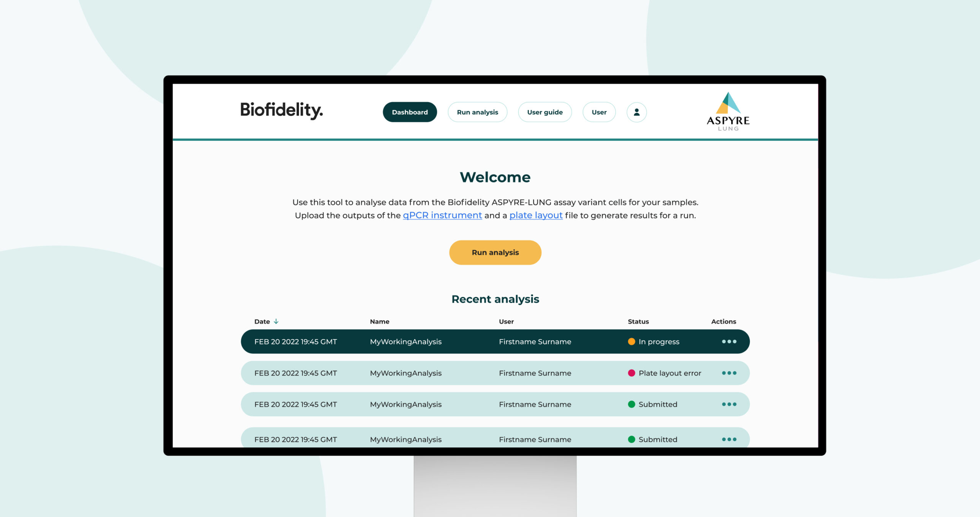This screenshot has width=980, height=517.
Task: Select the User nav pill
Action: tap(599, 112)
